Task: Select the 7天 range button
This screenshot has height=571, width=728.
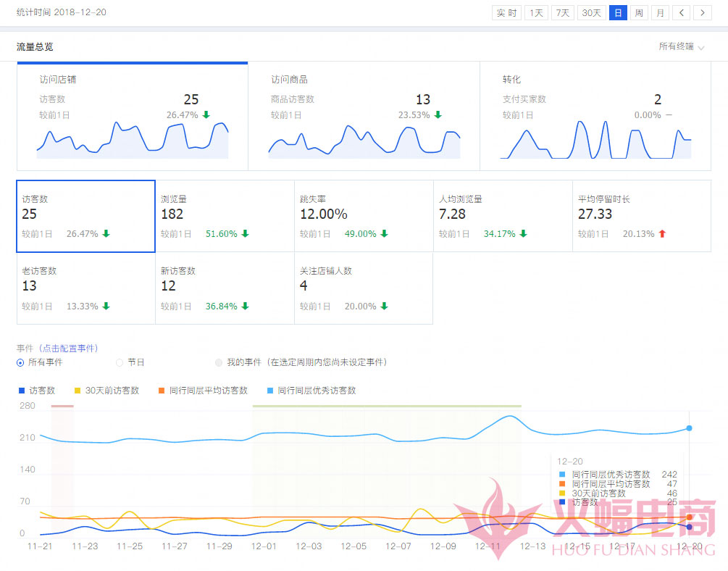Action: point(561,13)
